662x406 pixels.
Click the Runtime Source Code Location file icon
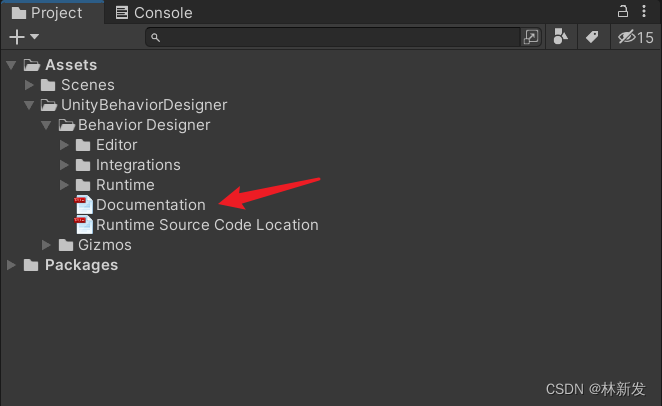(x=84, y=225)
